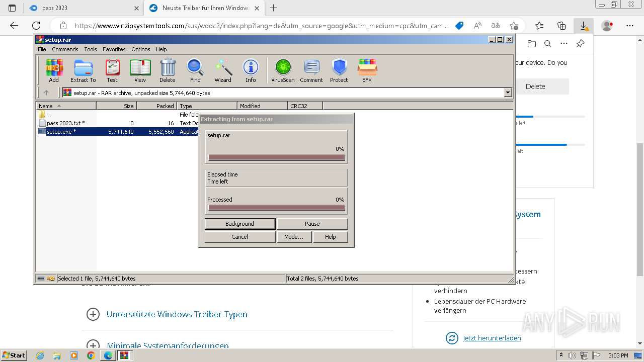This screenshot has width=644, height=362.
Task: Click the Mode... button
Action: 294,237
